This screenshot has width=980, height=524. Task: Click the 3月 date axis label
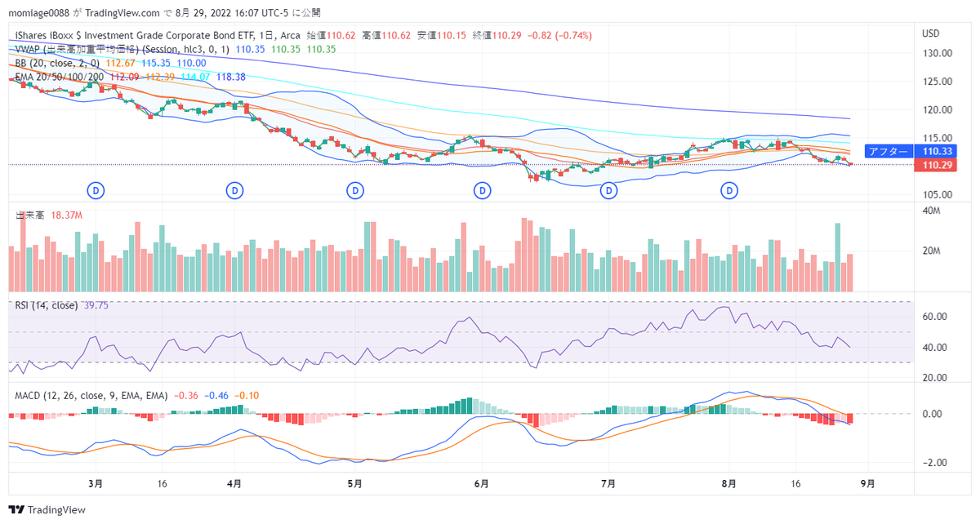(x=96, y=483)
